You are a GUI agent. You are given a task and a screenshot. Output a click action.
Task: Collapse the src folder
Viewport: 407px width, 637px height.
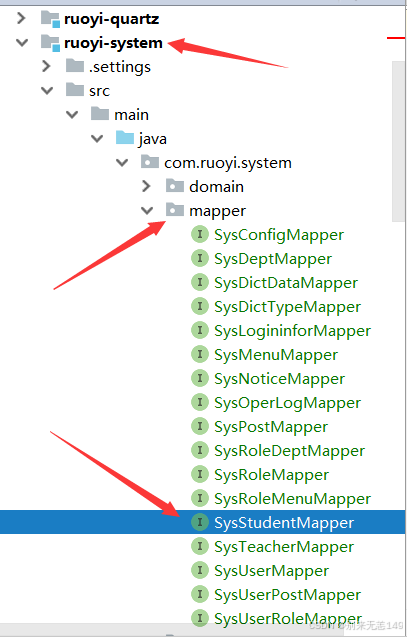(x=47, y=90)
